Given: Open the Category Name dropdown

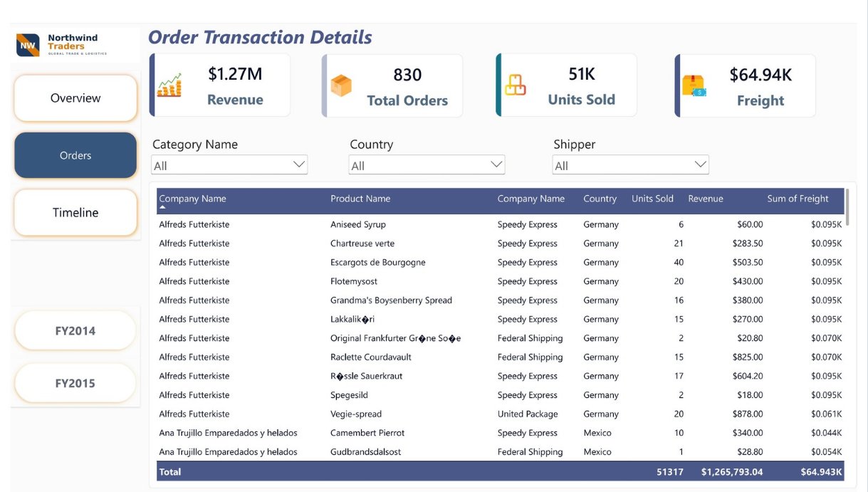Looking at the screenshot, I should [229, 165].
